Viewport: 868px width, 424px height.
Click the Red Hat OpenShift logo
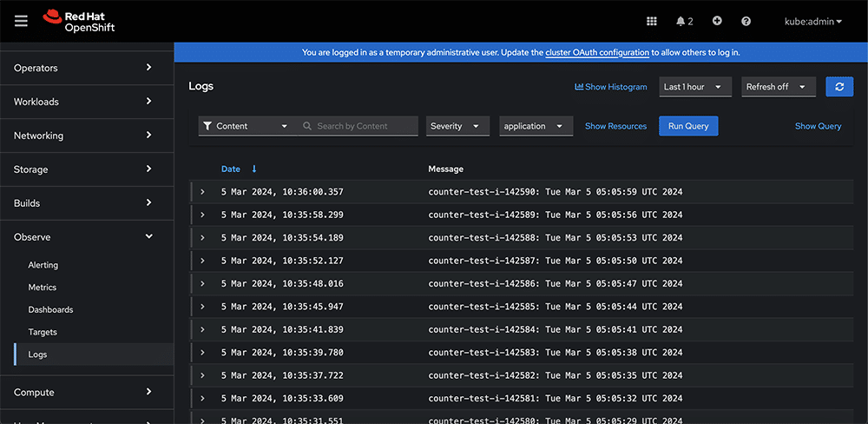pos(78,21)
